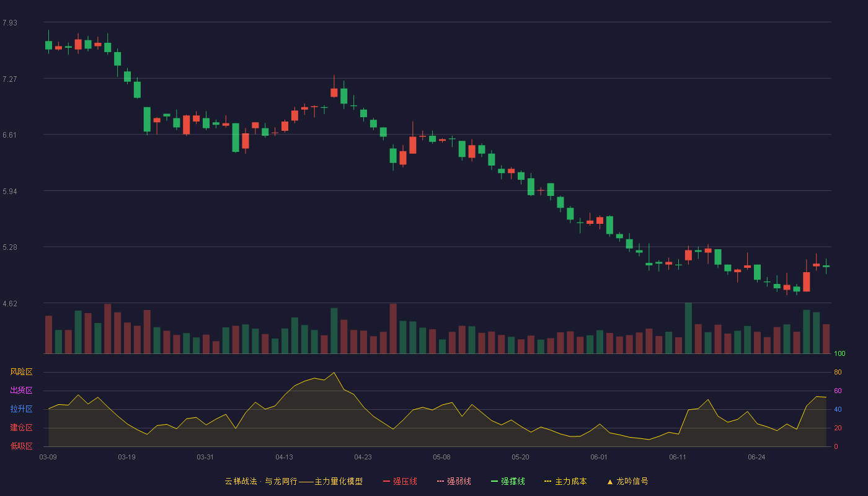Toggle the 强撑线 legend item
Viewport: 868px width, 496px height.
pos(508,481)
